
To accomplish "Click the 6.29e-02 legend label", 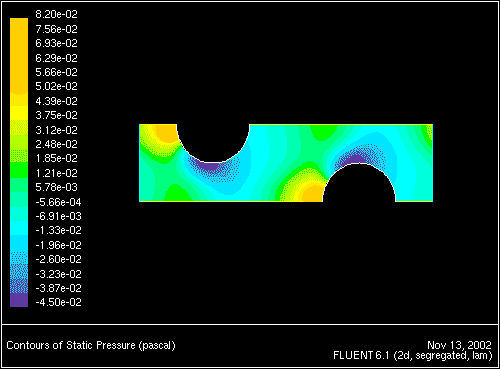I will [x=56, y=58].
